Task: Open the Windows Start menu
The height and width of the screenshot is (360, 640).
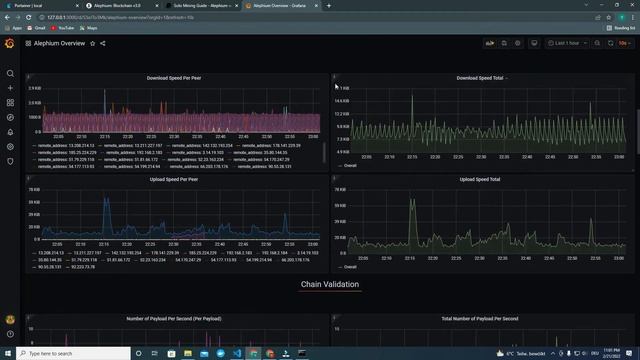Action: [8, 353]
